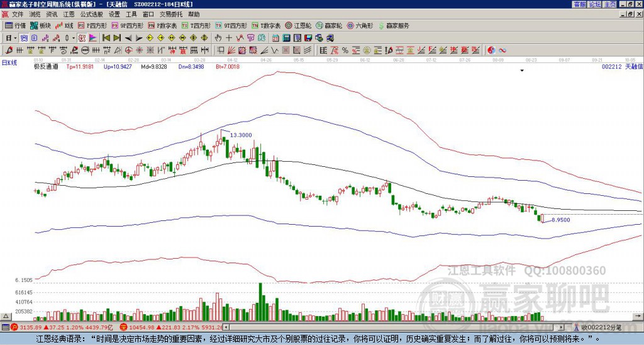
Task: Click the 客服 customer service button
Action: coord(580,4)
